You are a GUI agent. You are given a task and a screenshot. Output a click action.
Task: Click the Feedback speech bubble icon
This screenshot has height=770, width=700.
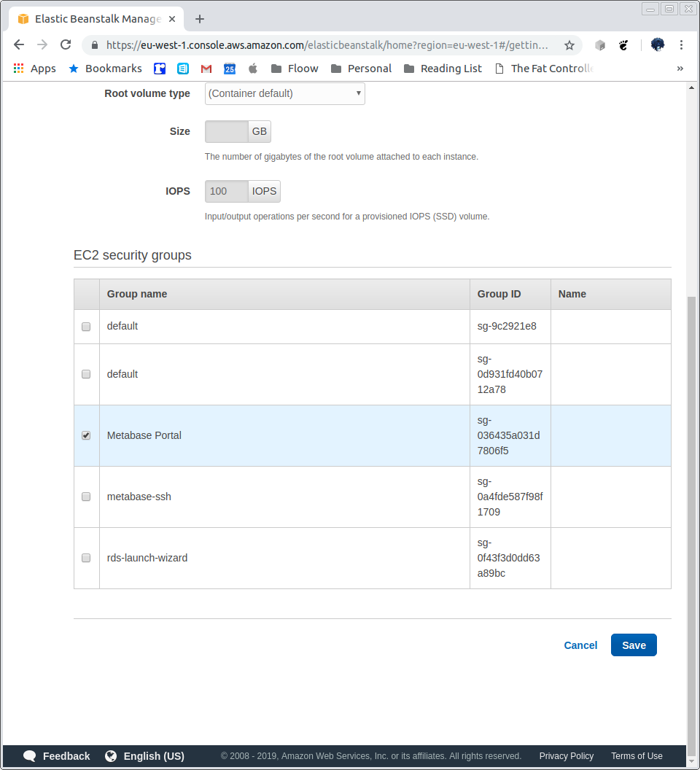pyautogui.click(x=29, y=755)
